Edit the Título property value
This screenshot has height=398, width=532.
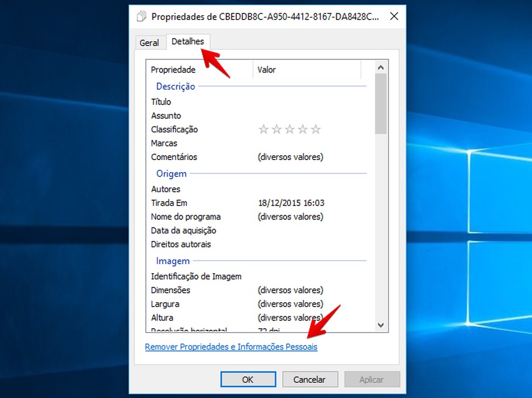tap(297, 102)
